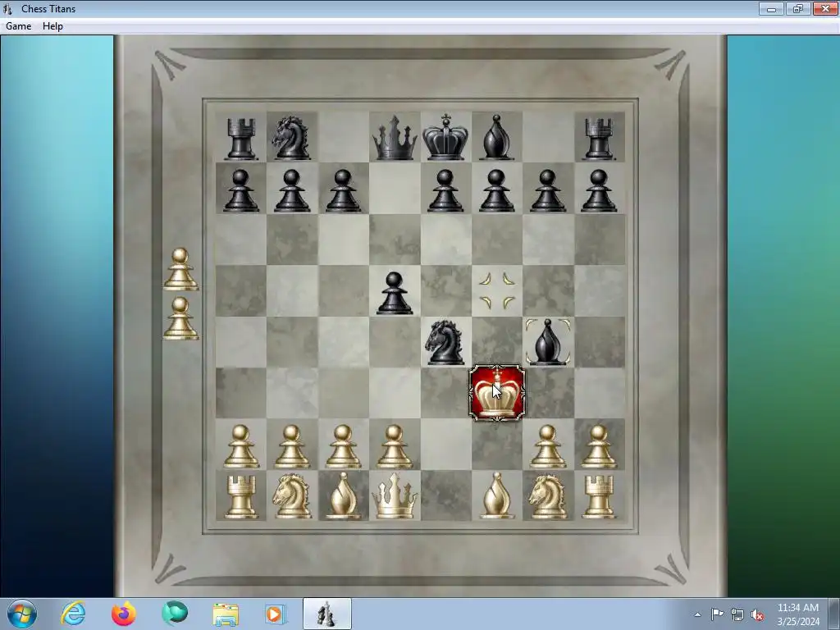
Task: Select the black pawn on a7
Action: click(x=240, y=190)
